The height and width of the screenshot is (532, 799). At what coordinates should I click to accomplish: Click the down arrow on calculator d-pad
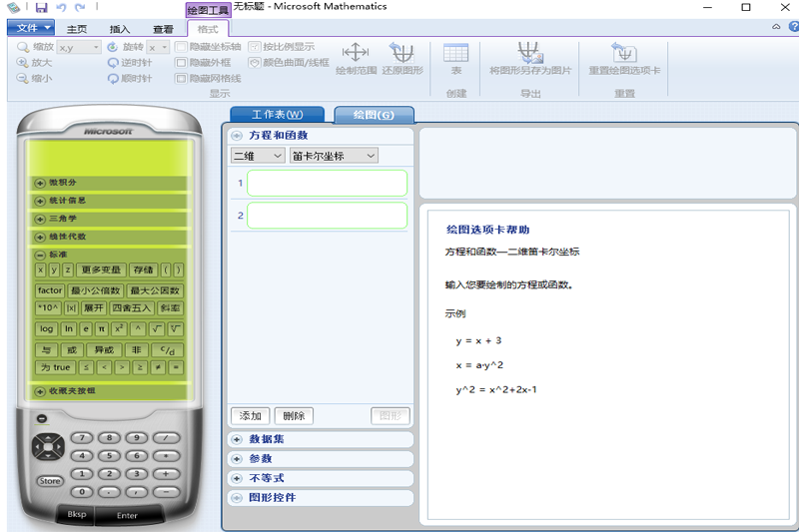tap(48, 456)
